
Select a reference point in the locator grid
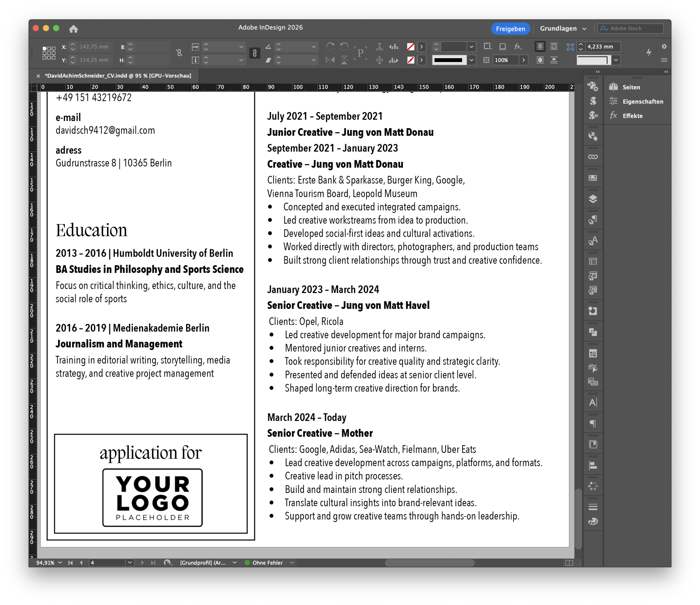tap(49, 53)
